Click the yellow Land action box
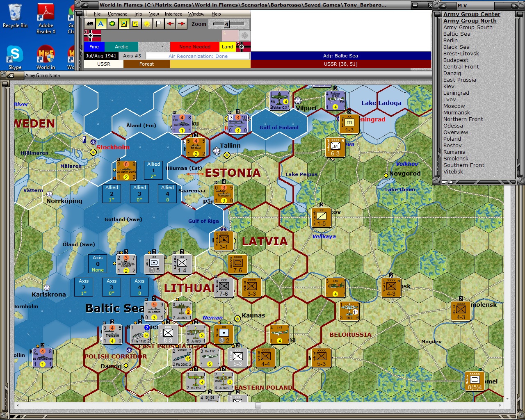The height and width of the screenshot is (420, 525). point(227,47)
